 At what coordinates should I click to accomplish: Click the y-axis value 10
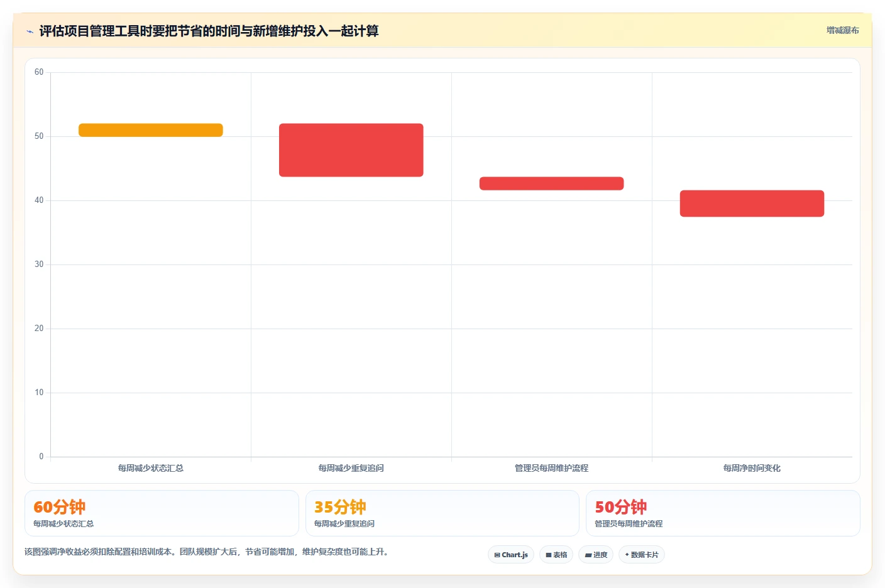39,393
